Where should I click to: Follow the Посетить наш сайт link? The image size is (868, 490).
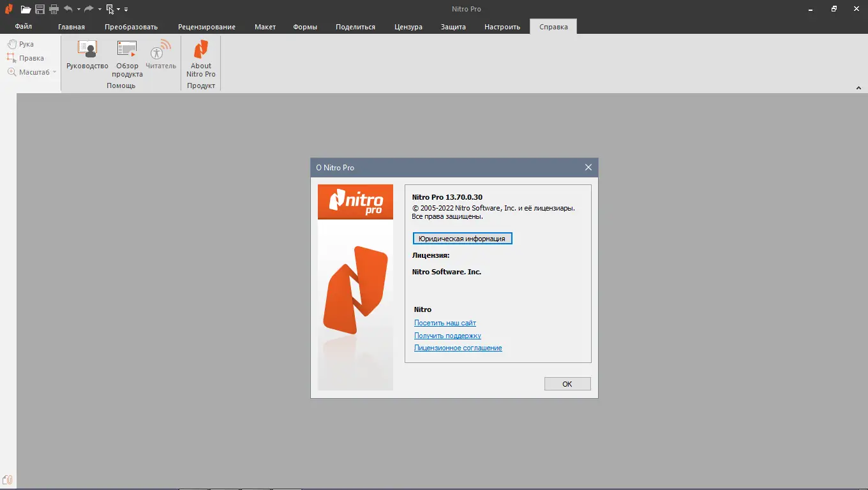click(445, 323)
